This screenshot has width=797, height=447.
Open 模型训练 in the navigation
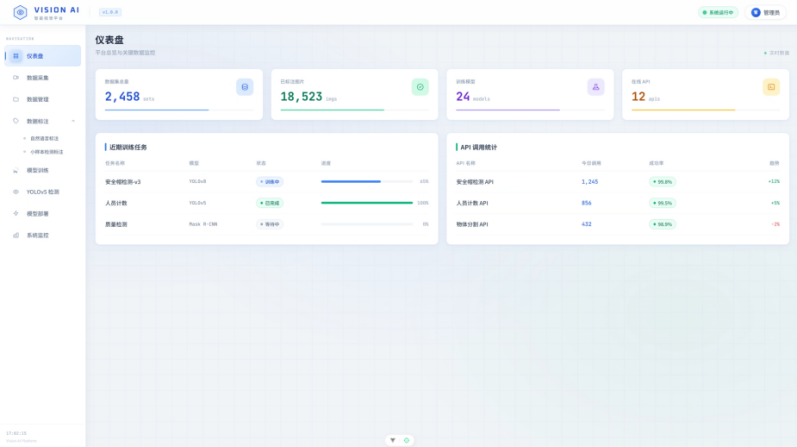click(x=37, y=170)
